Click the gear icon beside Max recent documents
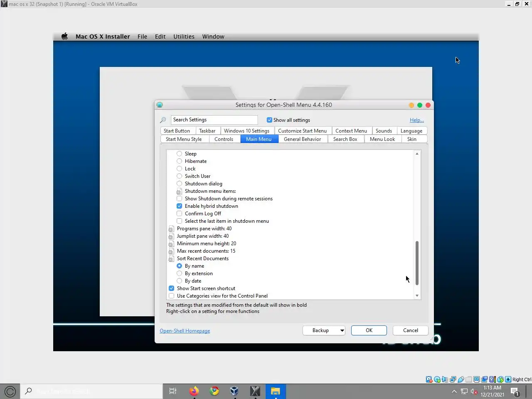The image size is (532, 399). (171, 251)
